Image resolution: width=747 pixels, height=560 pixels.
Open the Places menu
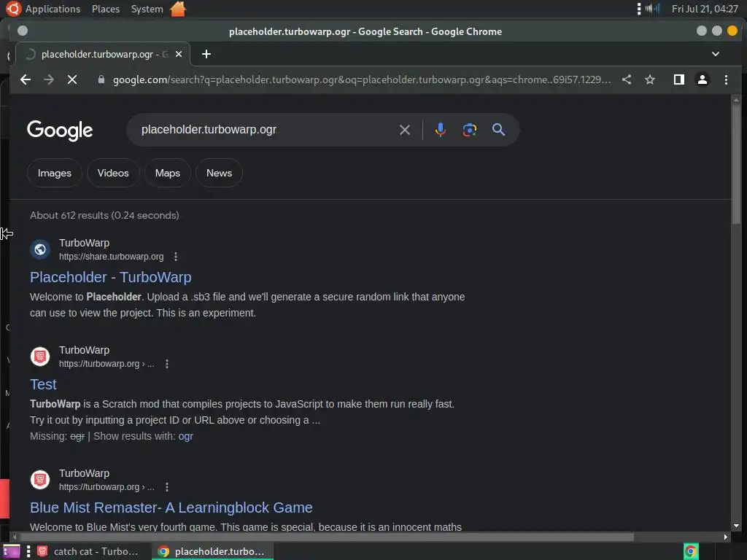click(105, 9)
